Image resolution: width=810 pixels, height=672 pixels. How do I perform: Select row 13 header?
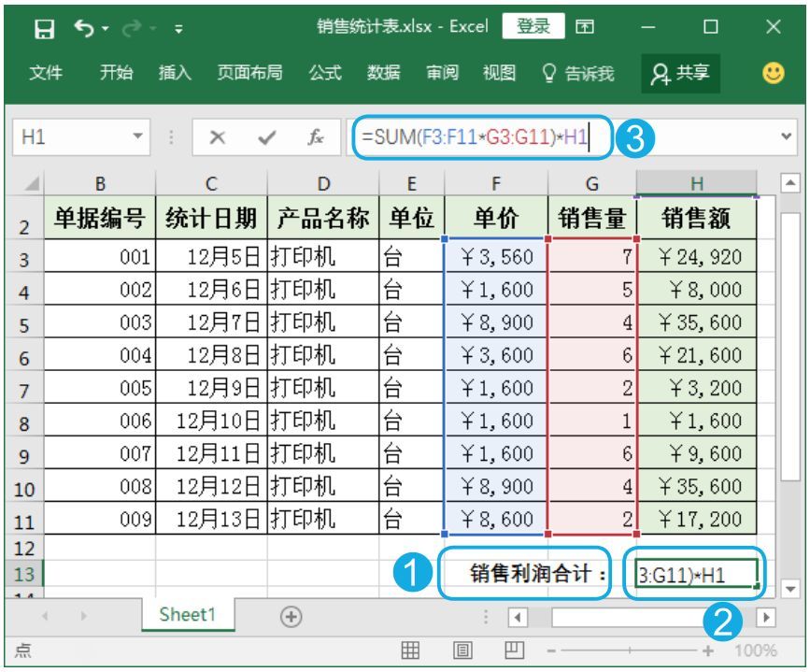(23, 574)
